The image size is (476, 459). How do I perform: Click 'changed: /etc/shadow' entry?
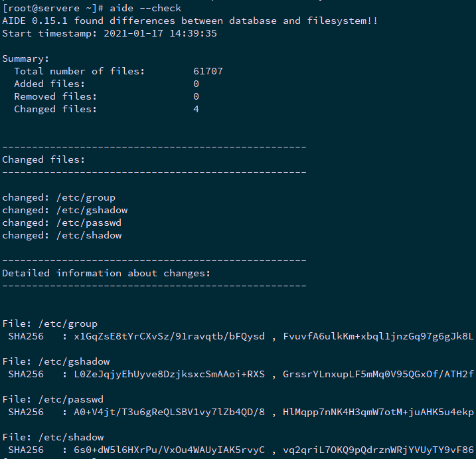[x=62, y=235]
